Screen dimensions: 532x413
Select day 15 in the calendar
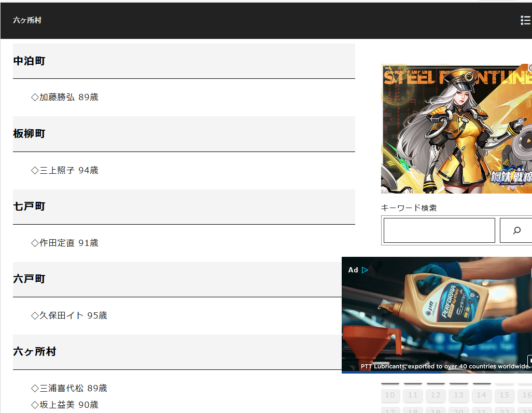504,395
